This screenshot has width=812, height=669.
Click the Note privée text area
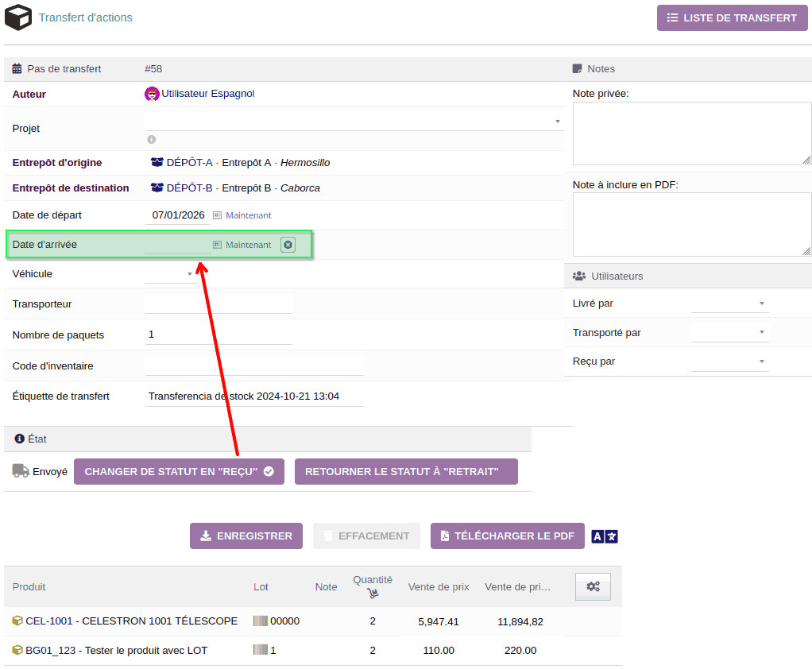tap(691, 133)
